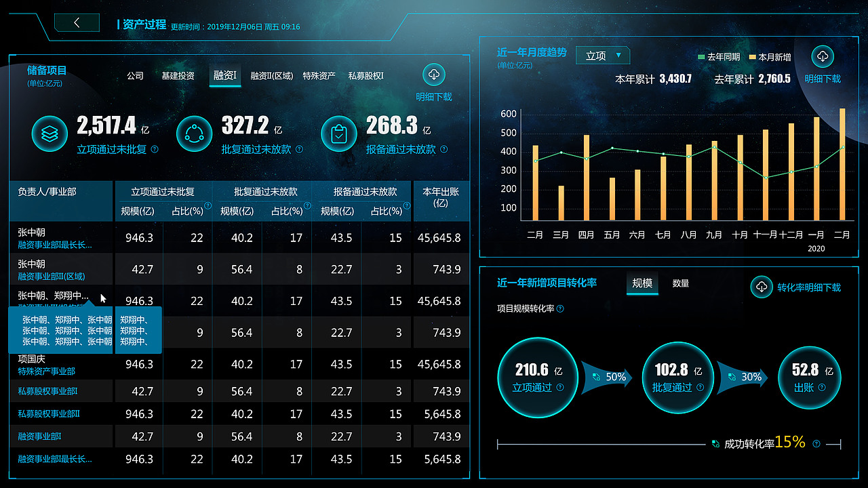Viewport: 868px width, 488px height.
Task: Open help icon next to 立项通过未批复 summary label
Action: [x=155, y=150]
